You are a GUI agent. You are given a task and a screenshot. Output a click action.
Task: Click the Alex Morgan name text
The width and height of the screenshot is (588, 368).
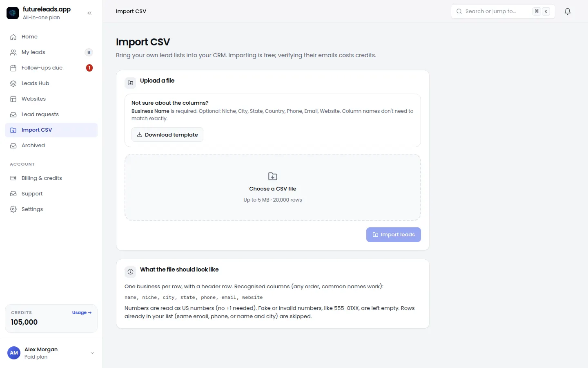tap(41, 350)
